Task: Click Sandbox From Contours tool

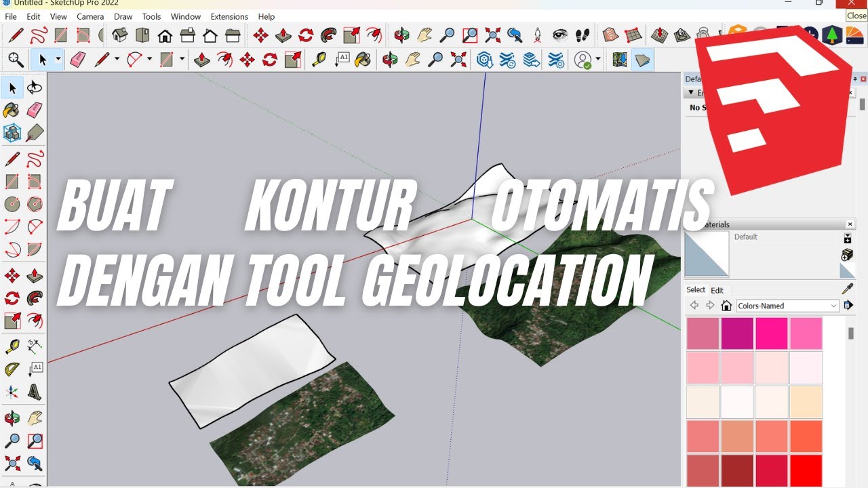Action: pyautogui.click(x=610, y=35)
